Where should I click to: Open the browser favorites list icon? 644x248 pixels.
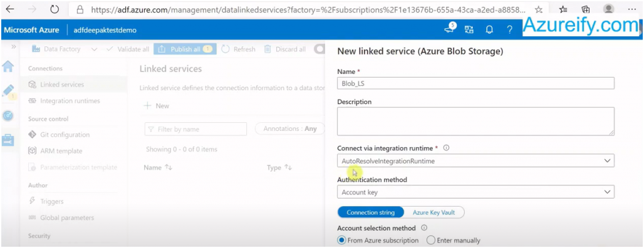[x=563, y=9]
